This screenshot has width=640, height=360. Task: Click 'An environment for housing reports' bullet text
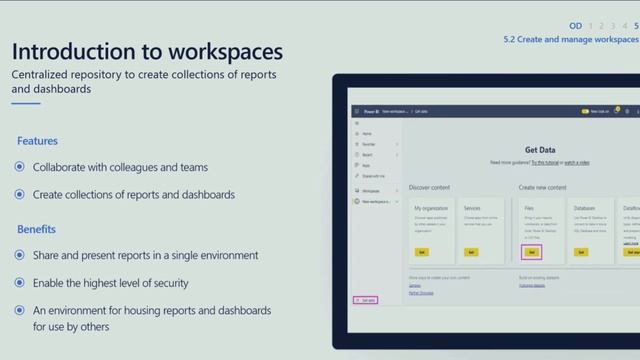pos(152,318)
